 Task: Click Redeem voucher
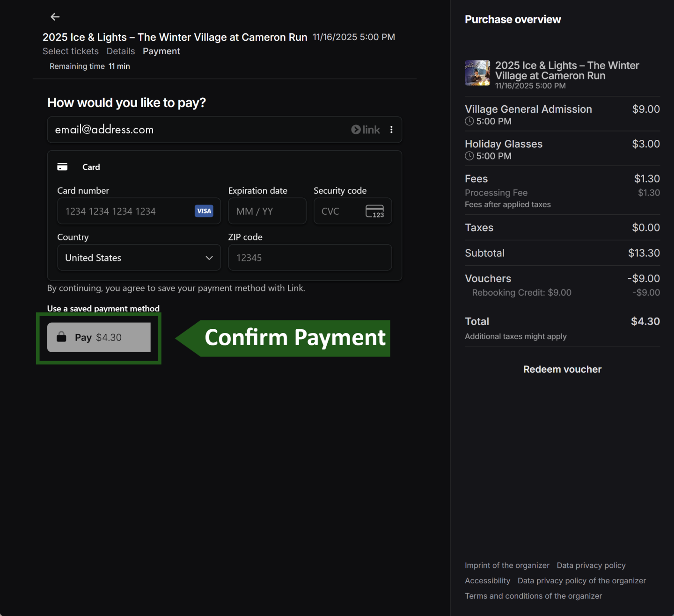coord(562,369)
